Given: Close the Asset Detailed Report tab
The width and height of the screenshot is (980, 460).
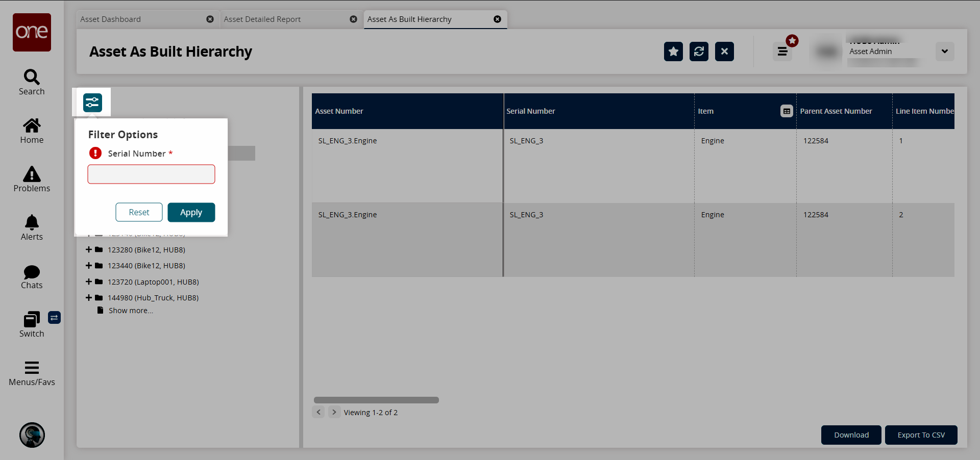Looking at the screenshot, I should pos(353,19).
